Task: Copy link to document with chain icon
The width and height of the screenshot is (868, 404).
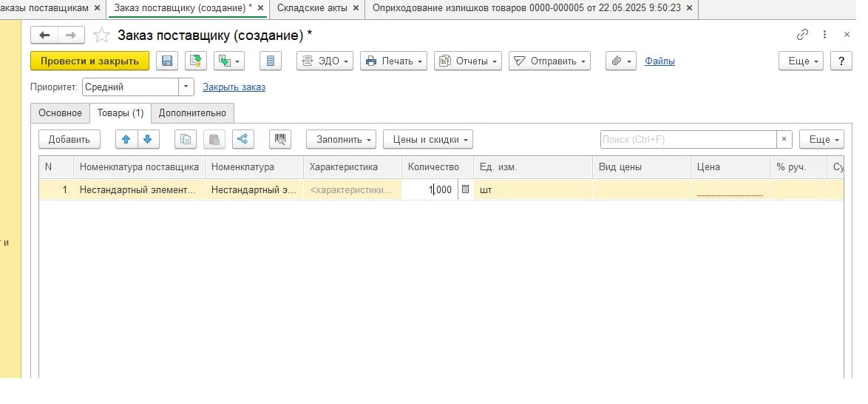Action: (x=802, y=35)
